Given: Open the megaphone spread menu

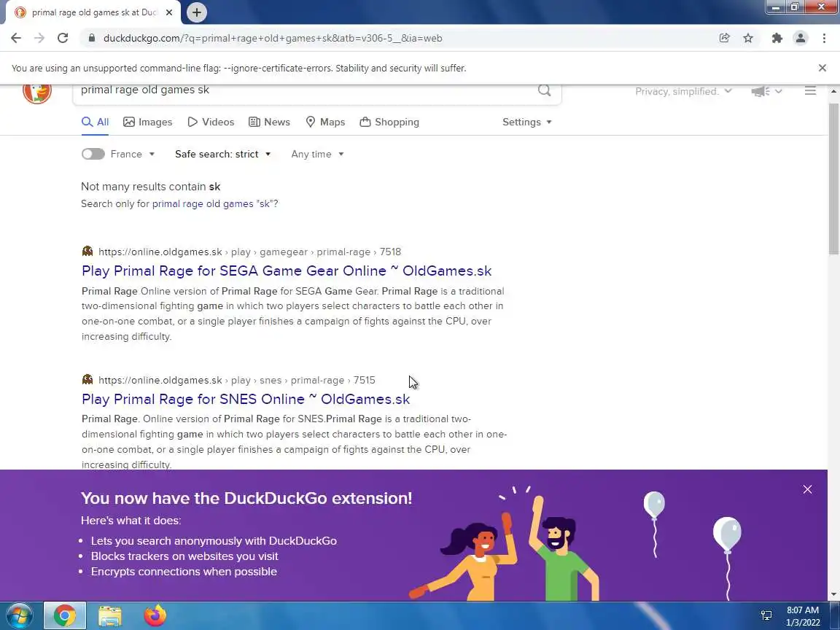Looking at the screenshot, I should point(766,92).
